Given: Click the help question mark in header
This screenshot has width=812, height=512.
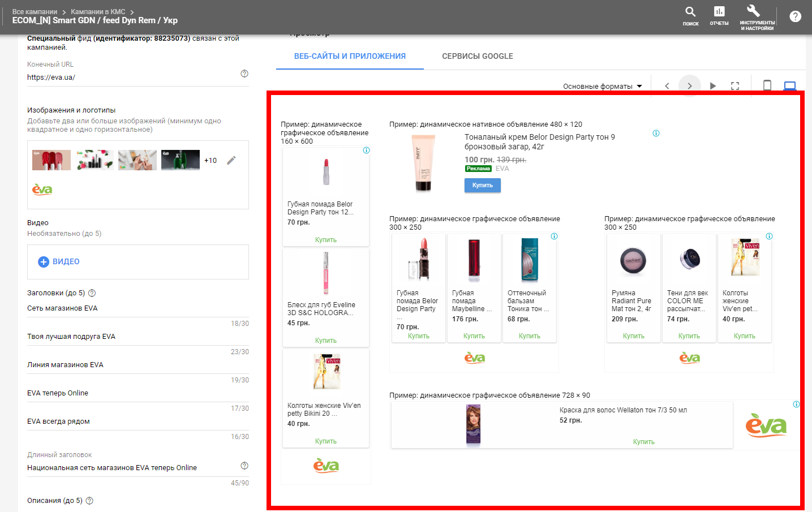Looking at the screenshot, I should [x=795, y=16].
